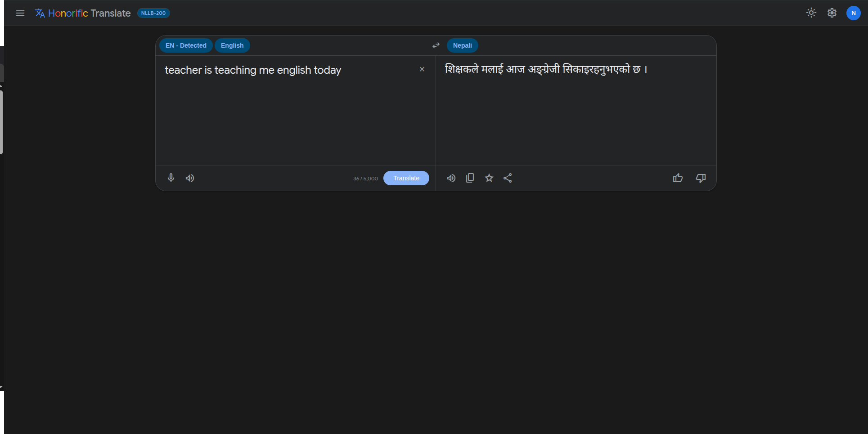This screenshot has width=868, height=434.
Task: Open the N user profile avatar
Action: coord(854,13)
